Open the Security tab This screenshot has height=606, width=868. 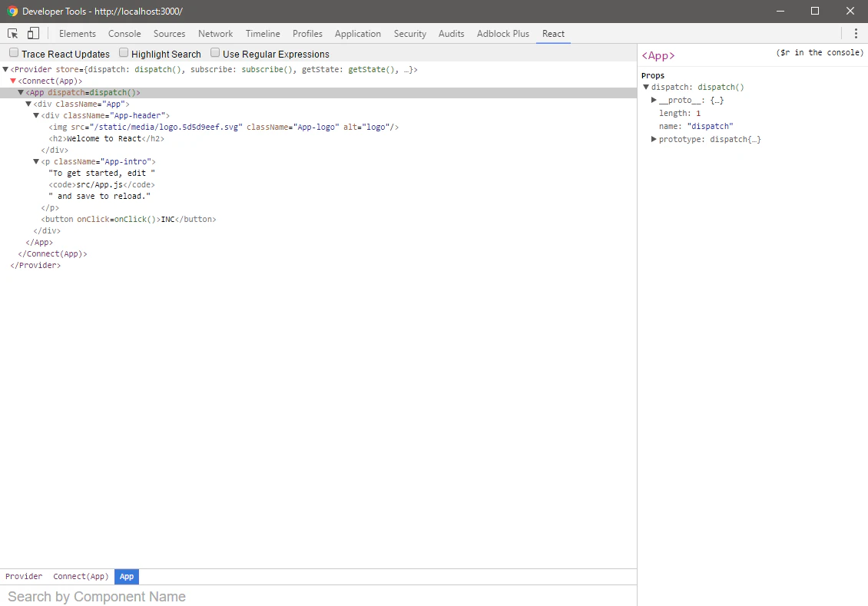coord(410,34)
